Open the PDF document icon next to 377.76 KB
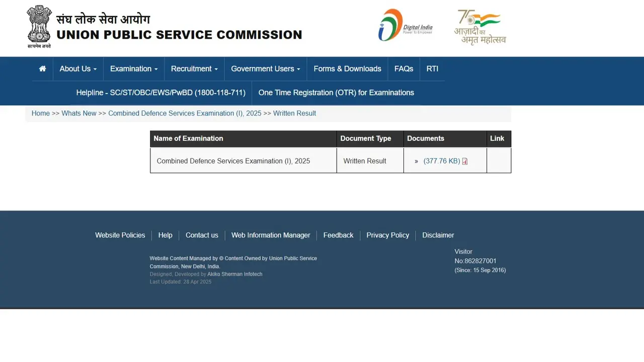 pyautogui.click(x=464, y=161)
